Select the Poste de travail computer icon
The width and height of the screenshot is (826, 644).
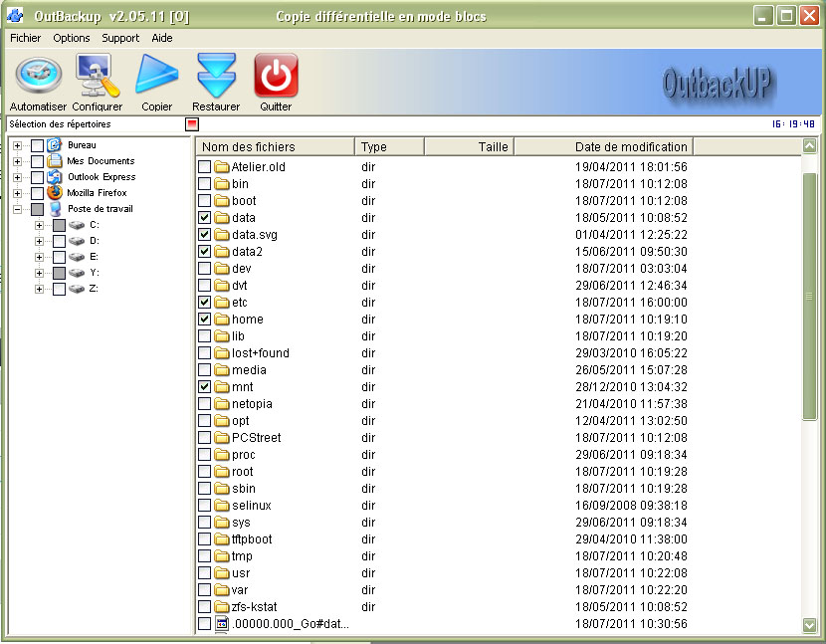[x=56, y=209]
